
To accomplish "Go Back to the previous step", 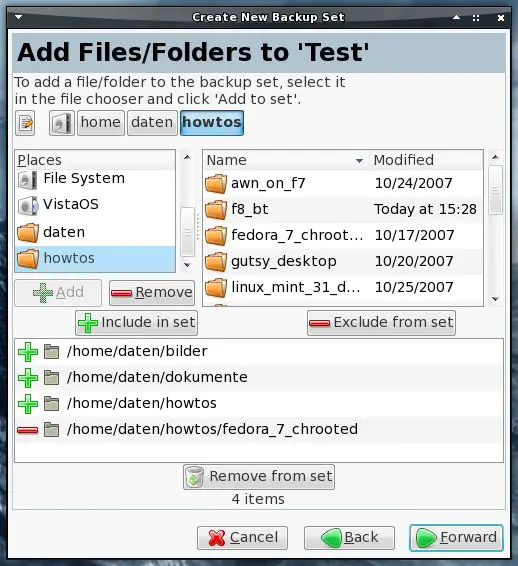I will pyautogui.click(x=349, y=538).
